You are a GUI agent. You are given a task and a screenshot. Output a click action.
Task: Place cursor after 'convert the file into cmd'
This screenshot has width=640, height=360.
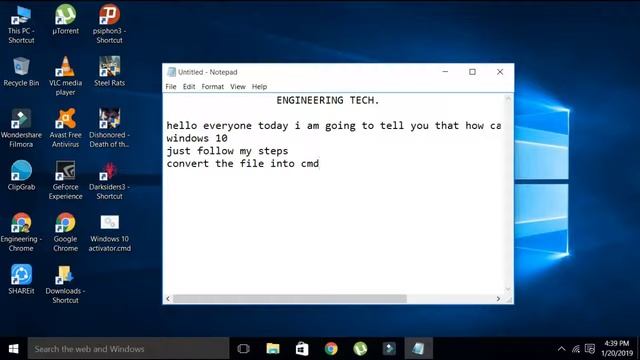point(320,164)
